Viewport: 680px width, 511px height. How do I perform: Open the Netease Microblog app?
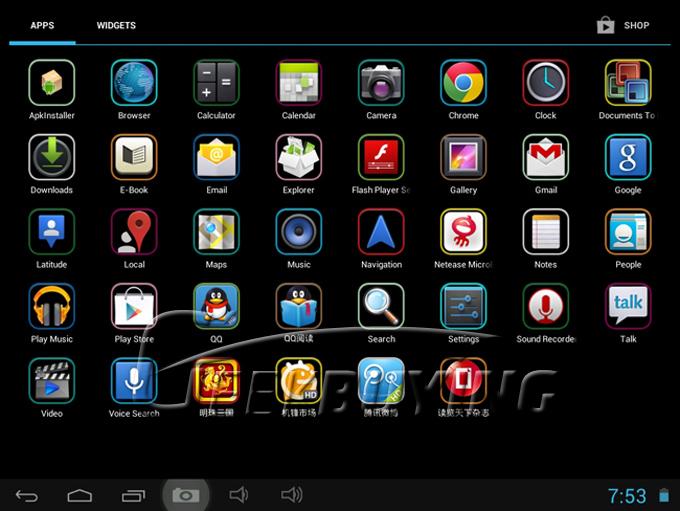tap(463, 232)
